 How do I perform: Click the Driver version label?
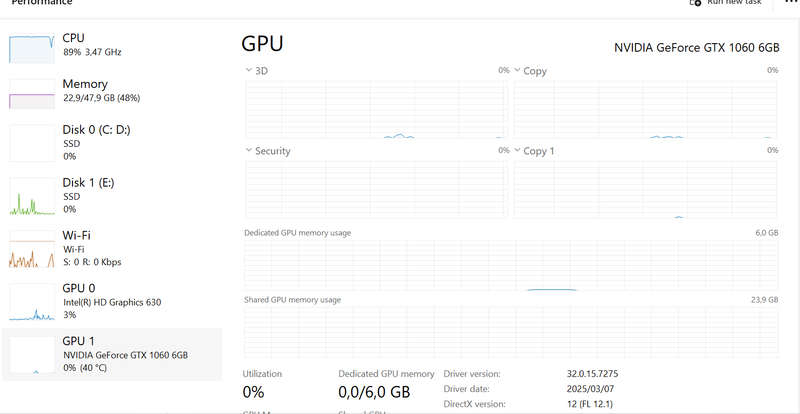point(472,374)
